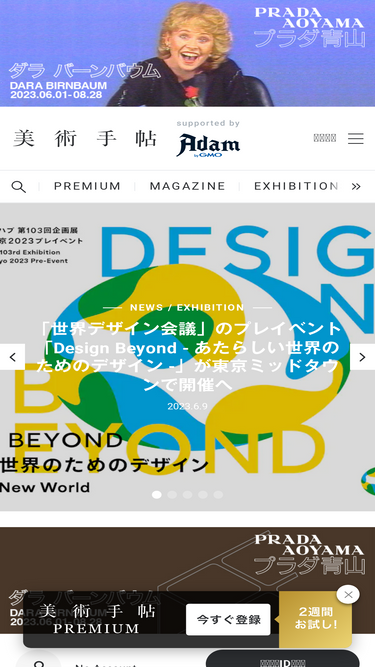Open the brown Prada Aoyama banner below carousel
This screenshot has width=375, height=667.
coord(188,559)
